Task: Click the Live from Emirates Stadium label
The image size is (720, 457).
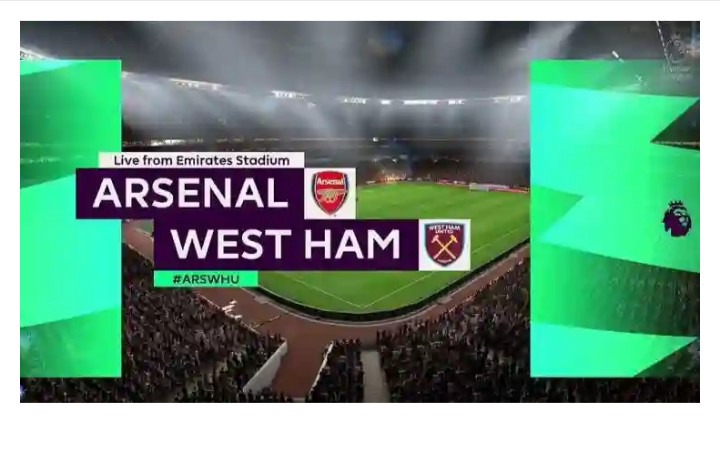Action: pyautogui.click(x=201, y=160)
